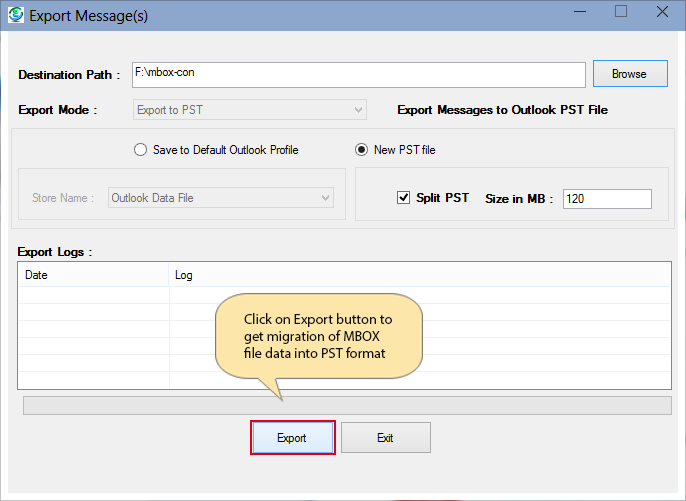Select Save to Default Outlook Profile option
This screenshot has height=501, width=686.
(x=140, y=150)
